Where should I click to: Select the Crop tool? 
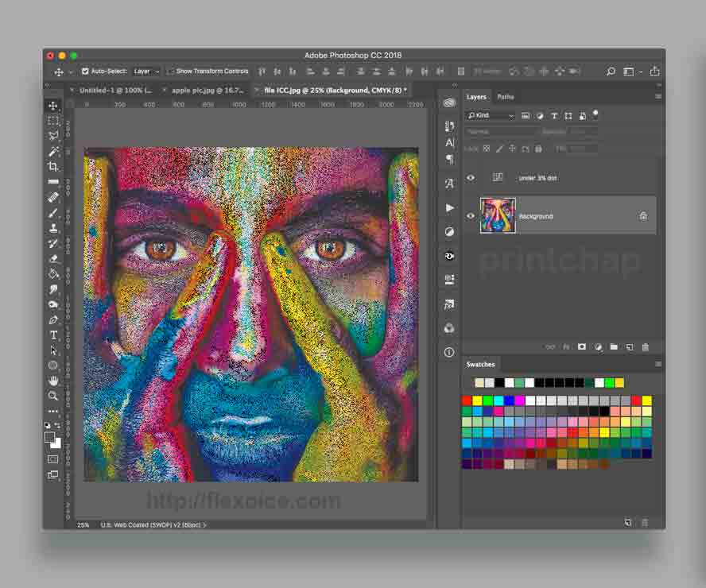coord(53,166)
